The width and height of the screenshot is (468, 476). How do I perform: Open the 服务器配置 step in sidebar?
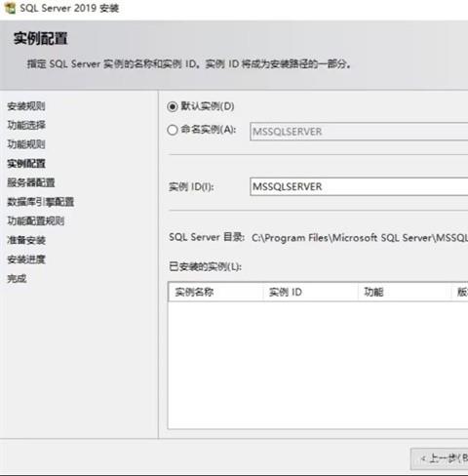tap(31, 182)
